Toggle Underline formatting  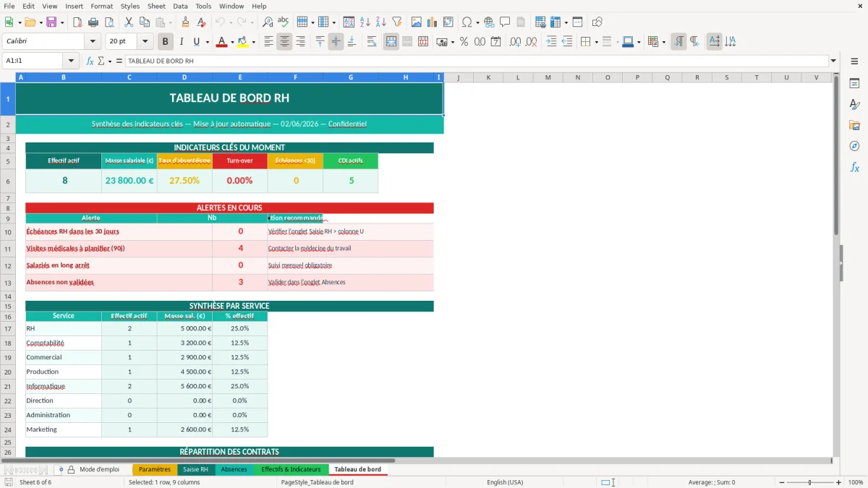click(x=196, y=42)
